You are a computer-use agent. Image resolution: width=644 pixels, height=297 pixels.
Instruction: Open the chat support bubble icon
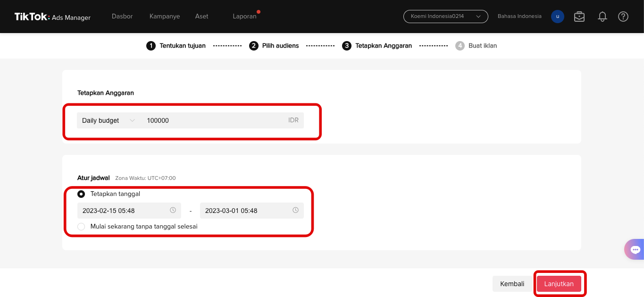(x=635, y=249)
